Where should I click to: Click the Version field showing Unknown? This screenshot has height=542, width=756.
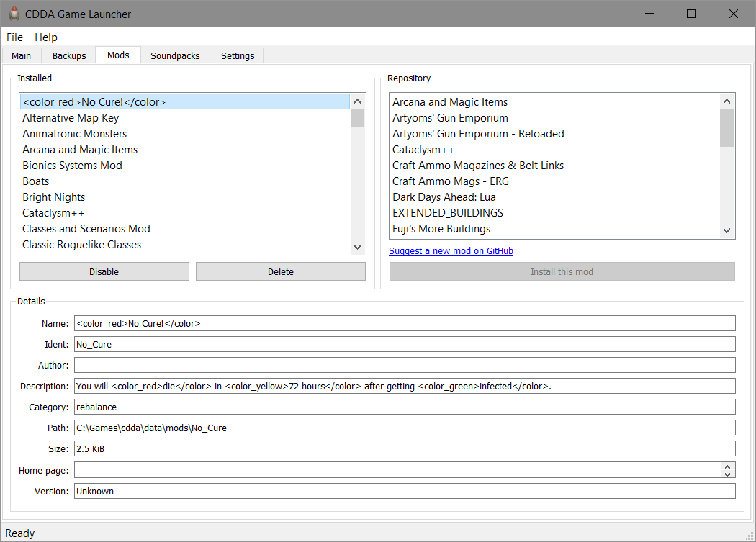tap(405, 491)
